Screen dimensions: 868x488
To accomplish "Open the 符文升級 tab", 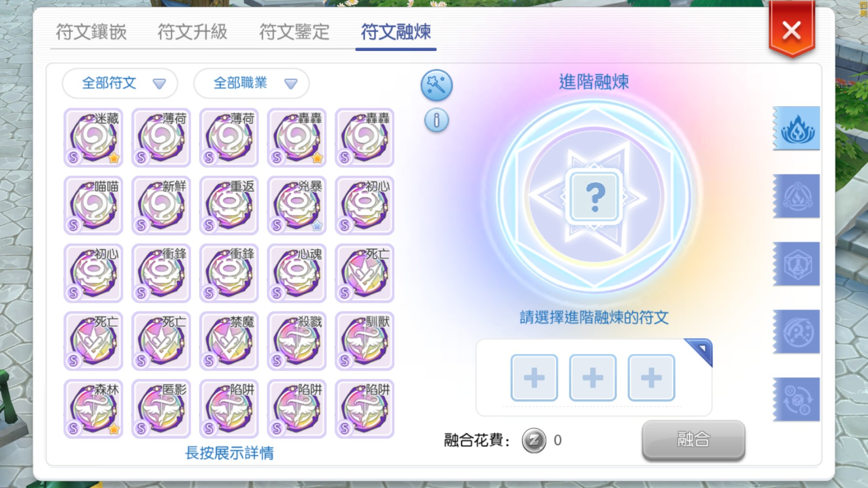I will coord(193,32).
